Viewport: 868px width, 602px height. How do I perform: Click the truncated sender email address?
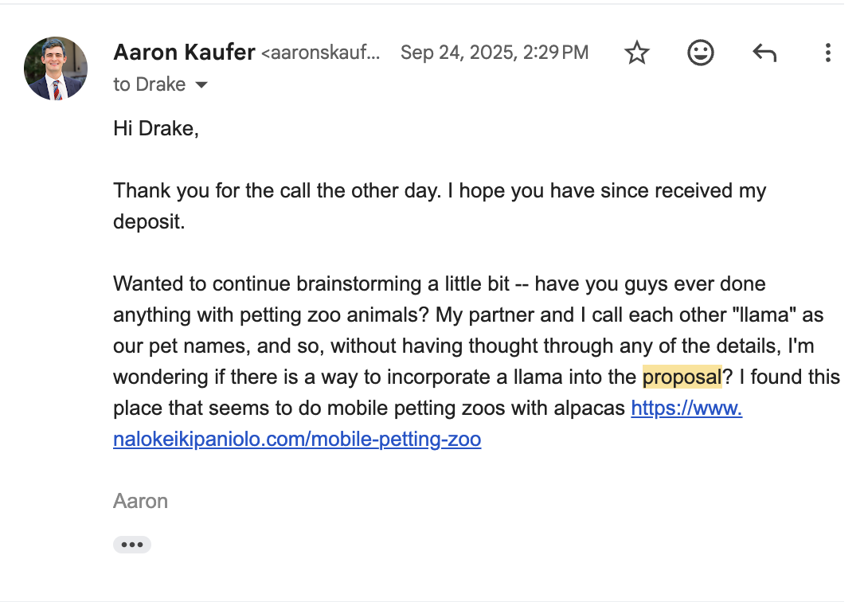[321, 53]
